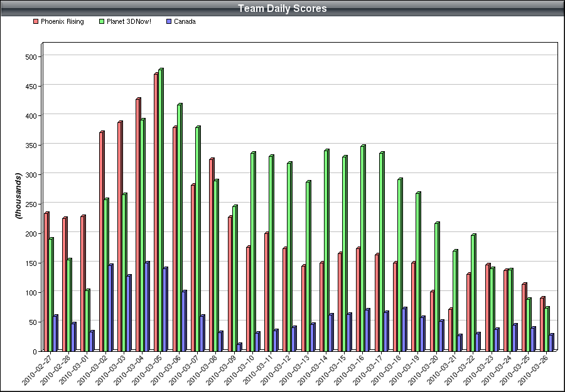Click the 100 y-axis tick label
Viewport: 565px width, 392px height.
[x=31, y=293]
